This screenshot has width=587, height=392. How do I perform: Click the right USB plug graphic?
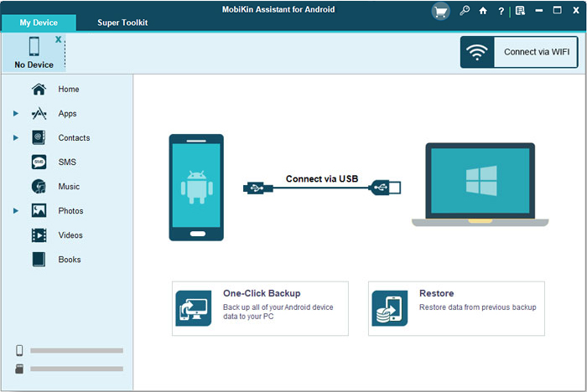[385, 188]
